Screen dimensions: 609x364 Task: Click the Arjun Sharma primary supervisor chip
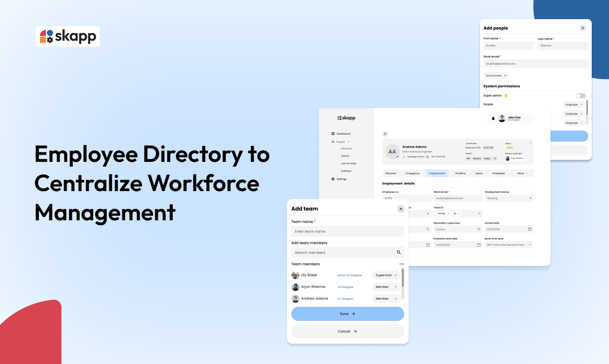tap(515, 158)
